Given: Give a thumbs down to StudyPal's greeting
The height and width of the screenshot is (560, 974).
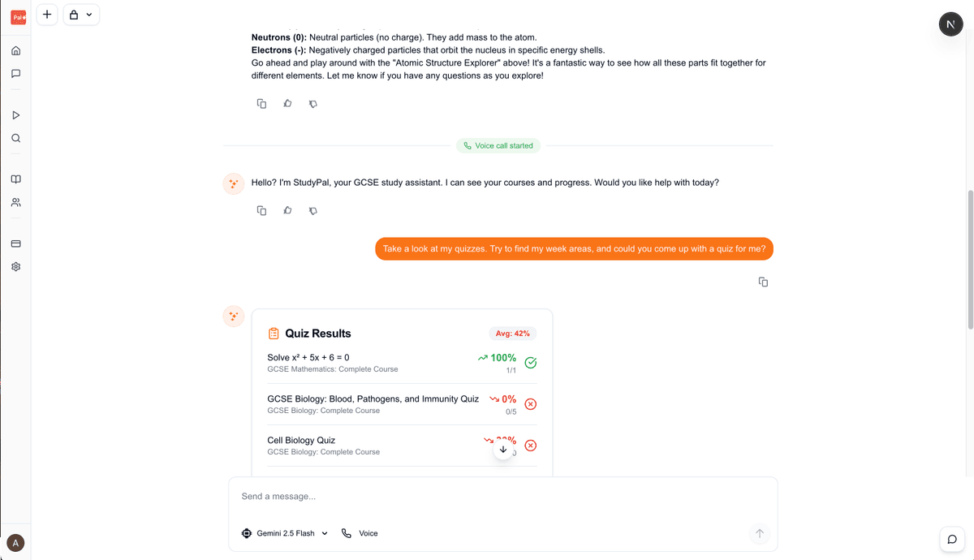Looking at the screenshot, I should click(312, 210).
